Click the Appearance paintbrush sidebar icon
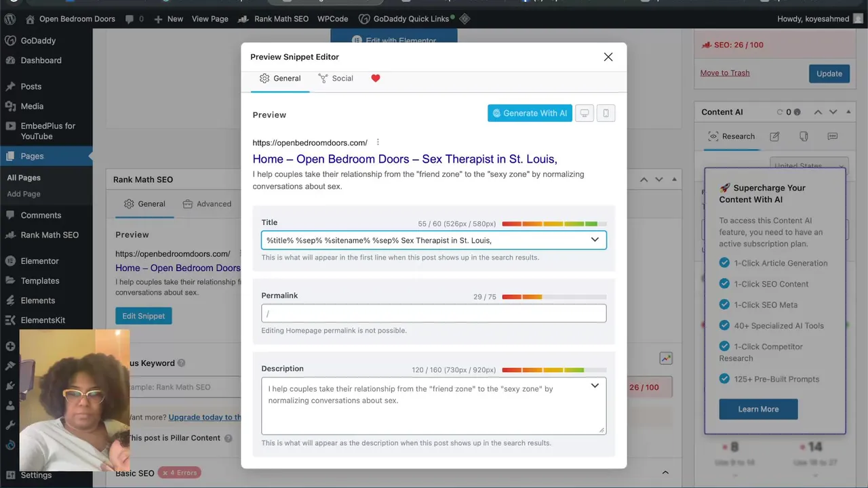The height and width of the screenshot is (488, 868). tap(10, 366)
